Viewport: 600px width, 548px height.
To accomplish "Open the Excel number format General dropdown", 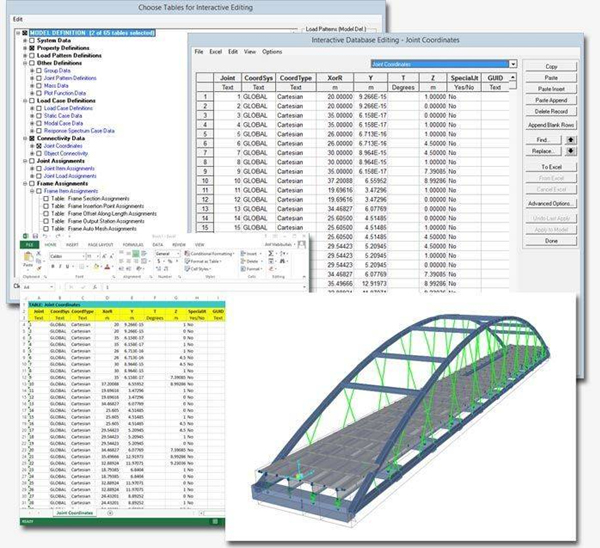I will (x=178, y=253).
